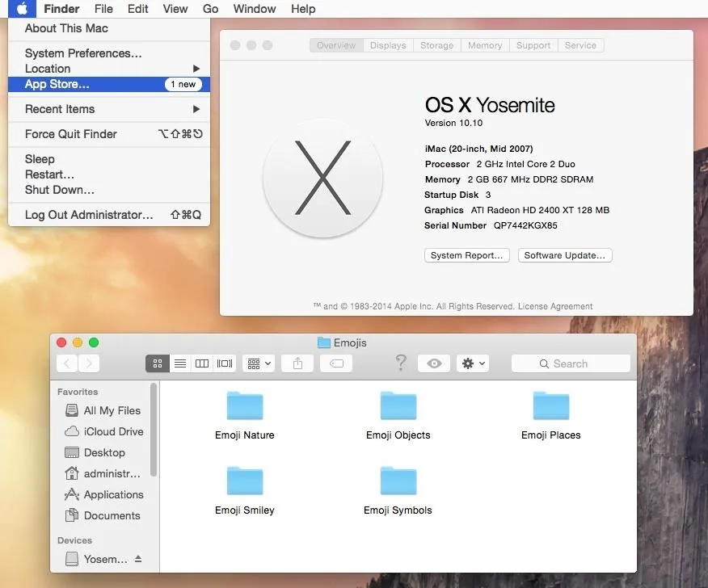
Task: Open the View menu
Action: point(175,9)
